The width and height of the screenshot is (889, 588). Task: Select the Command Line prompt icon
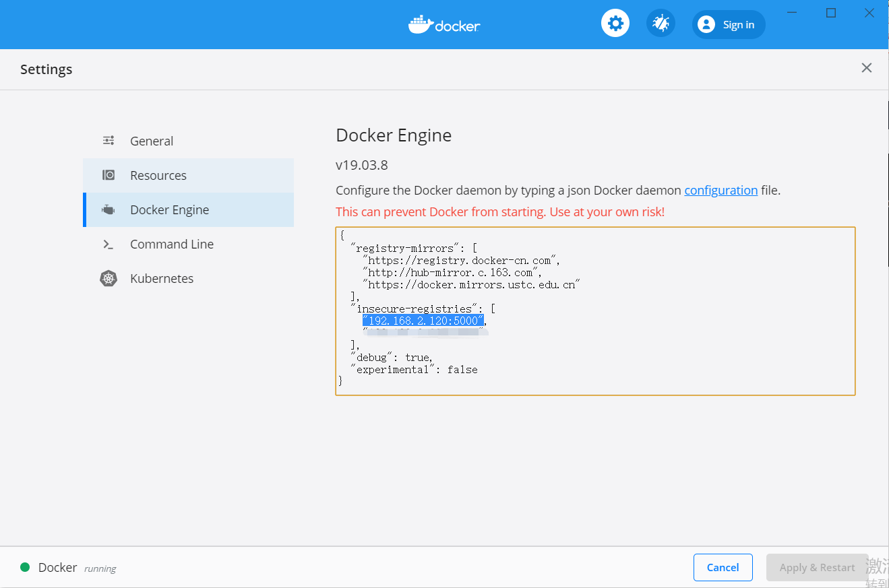pos(109,244)
